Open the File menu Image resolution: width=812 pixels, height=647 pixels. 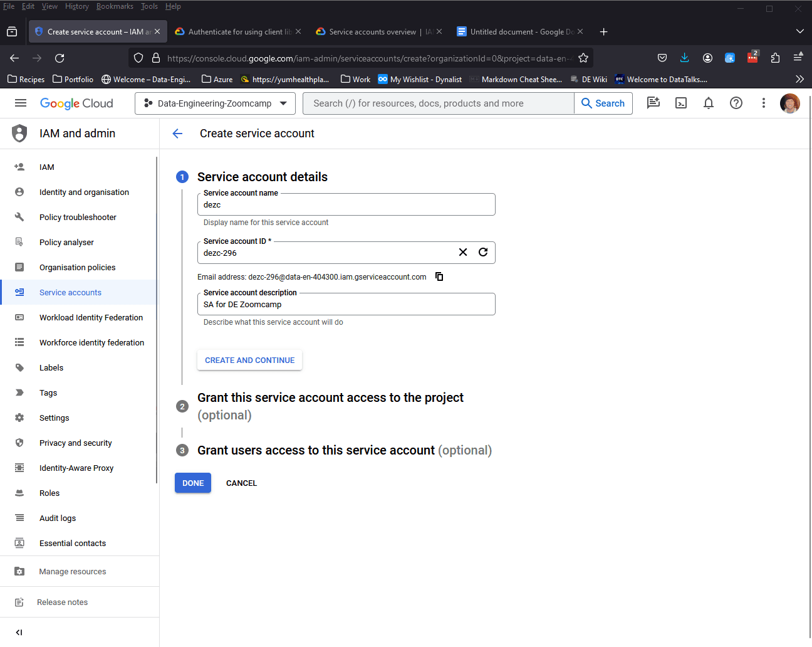(x=9, y=6)
